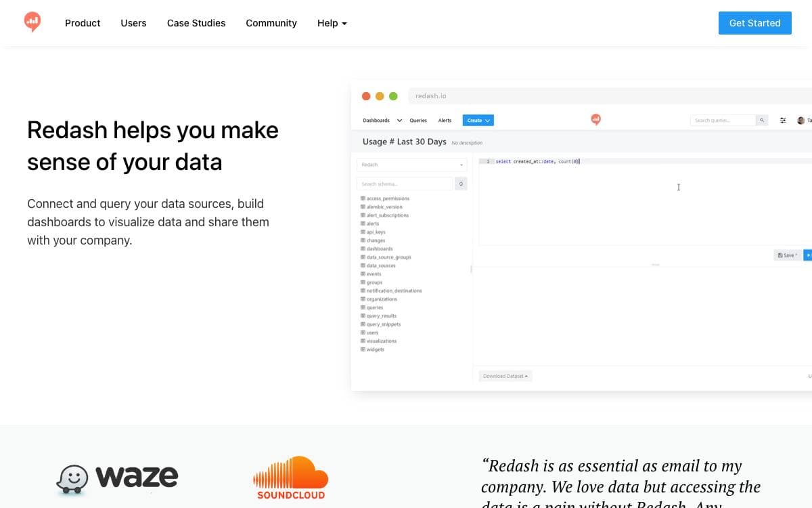Select the visualizations table in schema
Screen dimensions: 812x508
[379, 341]
